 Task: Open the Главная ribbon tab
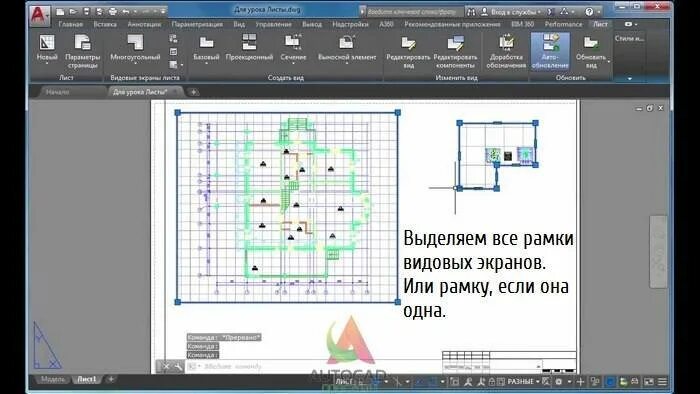[71, 24]
